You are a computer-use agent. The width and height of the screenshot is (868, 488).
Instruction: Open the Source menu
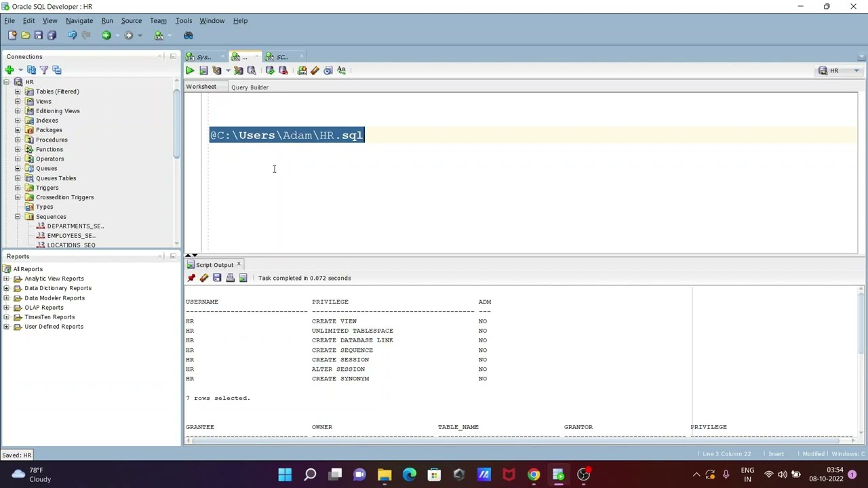(x=132, y=20)
